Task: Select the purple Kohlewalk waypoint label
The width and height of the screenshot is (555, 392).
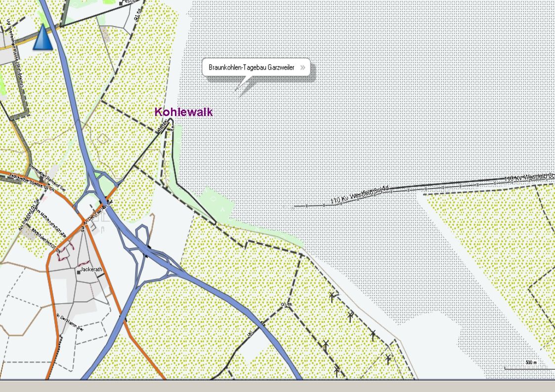Action: (x=183, y=112)
